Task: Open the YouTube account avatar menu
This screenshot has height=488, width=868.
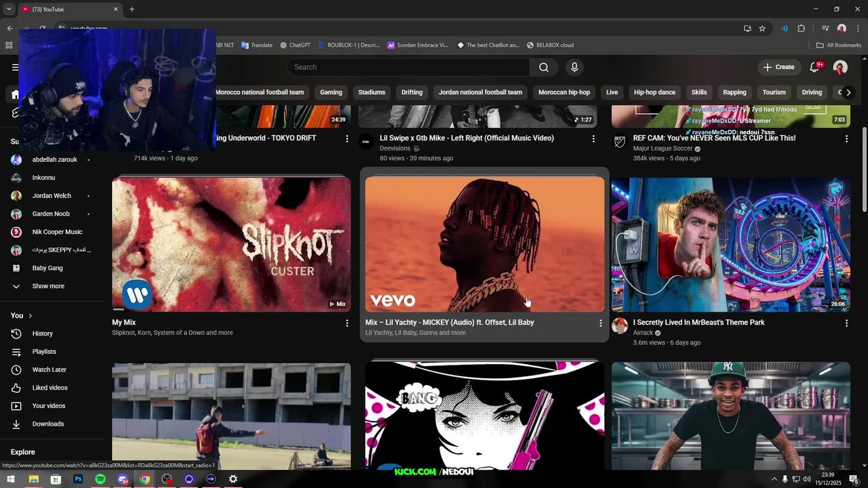Action: click(x=840, y=67)
